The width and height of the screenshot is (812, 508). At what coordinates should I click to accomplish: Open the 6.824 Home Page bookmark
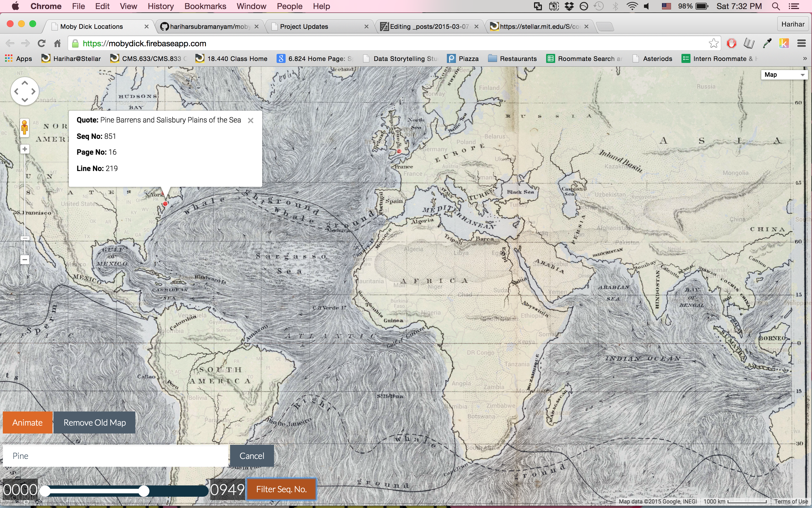click(315, 59)
